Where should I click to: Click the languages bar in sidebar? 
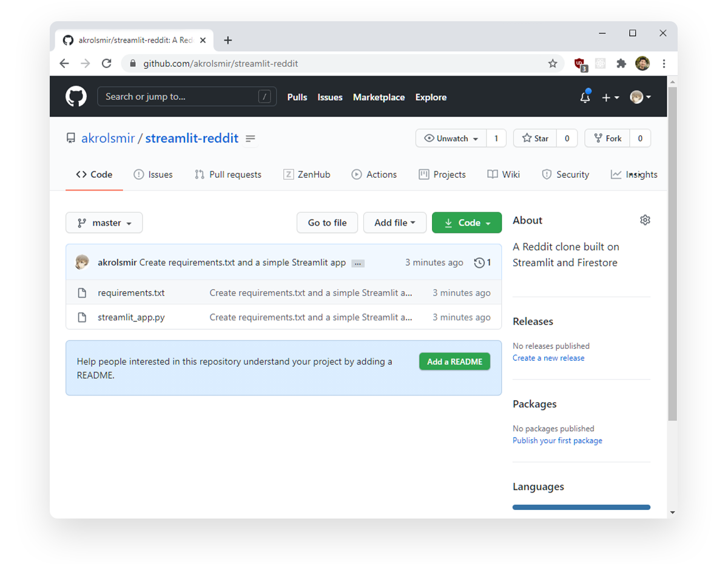tap(581, 507)
